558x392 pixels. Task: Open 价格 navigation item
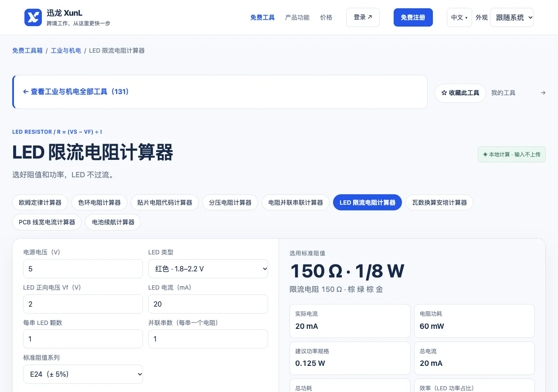coord(326,17)
